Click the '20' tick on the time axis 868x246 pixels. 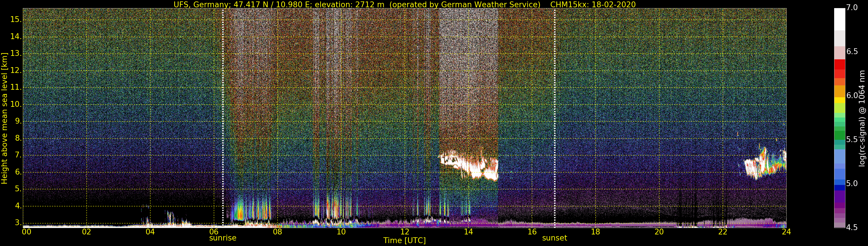point(659,232)
